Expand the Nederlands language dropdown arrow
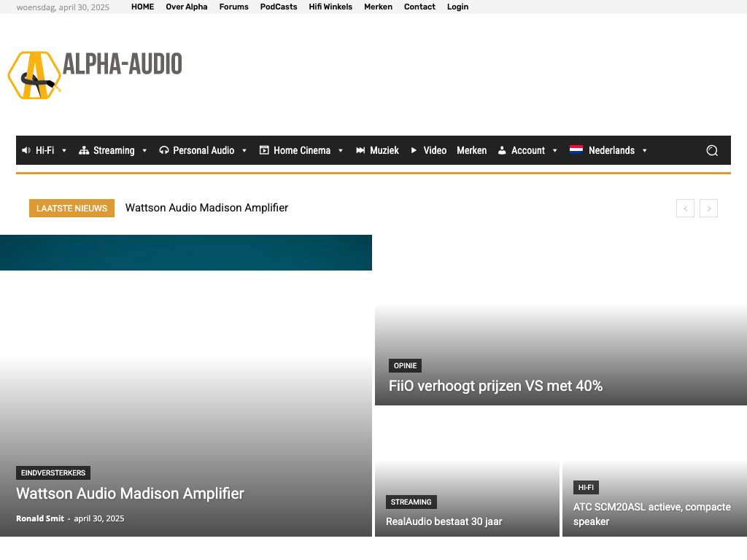 pyautogui.click(x=644, y=151)
